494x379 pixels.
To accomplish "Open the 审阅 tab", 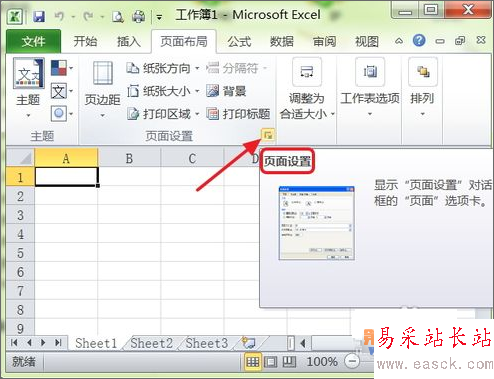I will [324, 41].
